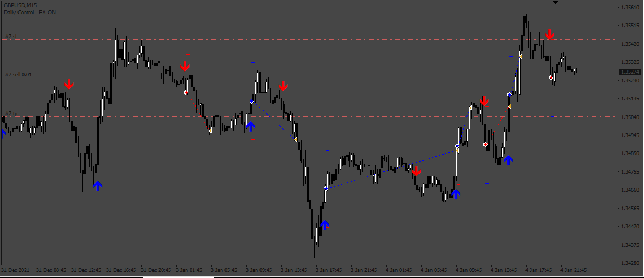Click the 1.35610 price axis label

tap(630, 8)
